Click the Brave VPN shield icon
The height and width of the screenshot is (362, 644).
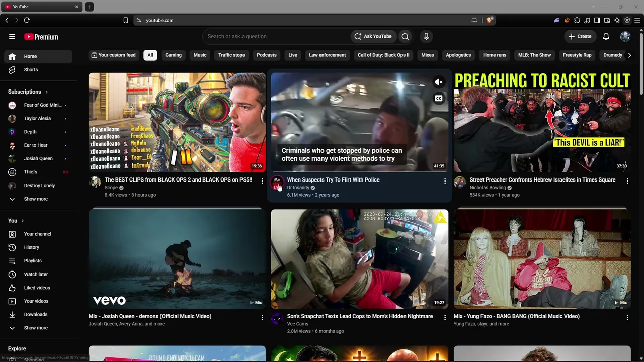coord(627,20)
